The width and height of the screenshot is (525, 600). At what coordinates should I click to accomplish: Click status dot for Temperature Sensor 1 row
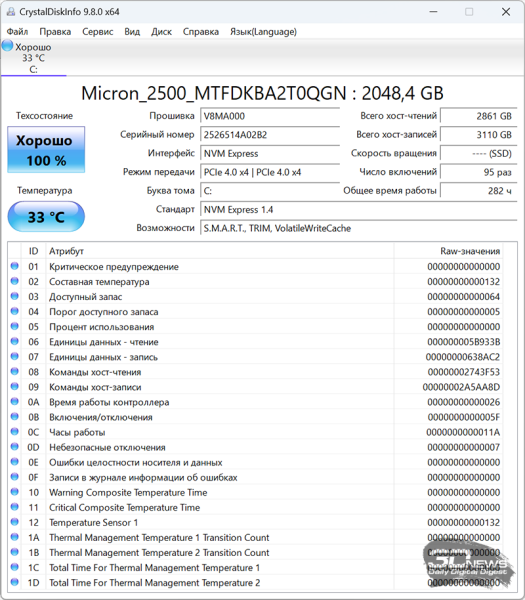click(x=15, y=522)
